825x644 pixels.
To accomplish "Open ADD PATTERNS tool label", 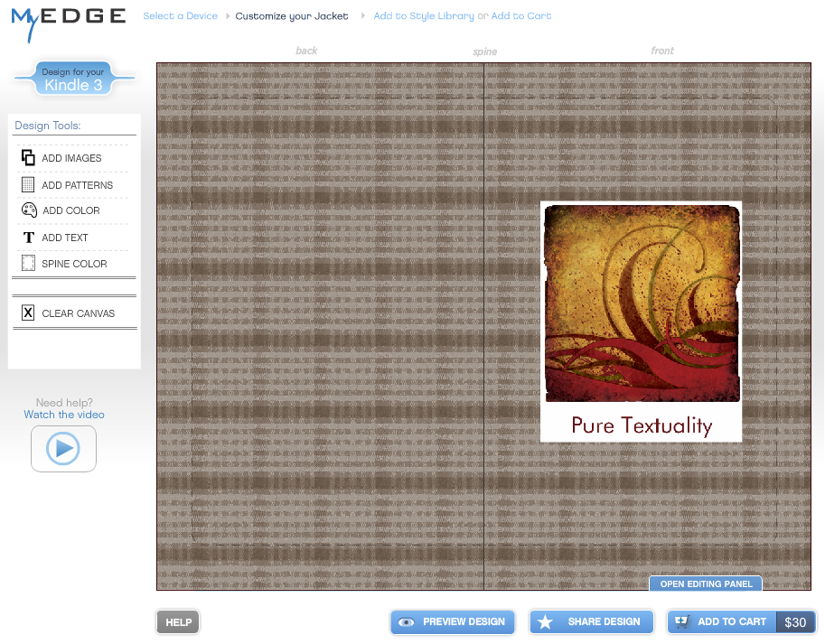I will coord(78,185).
